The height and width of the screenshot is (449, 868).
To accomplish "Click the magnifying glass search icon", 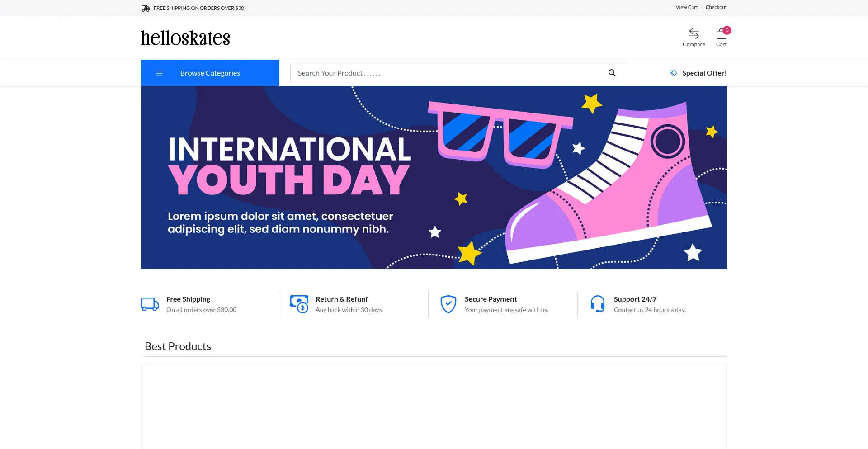I will 612,73.
